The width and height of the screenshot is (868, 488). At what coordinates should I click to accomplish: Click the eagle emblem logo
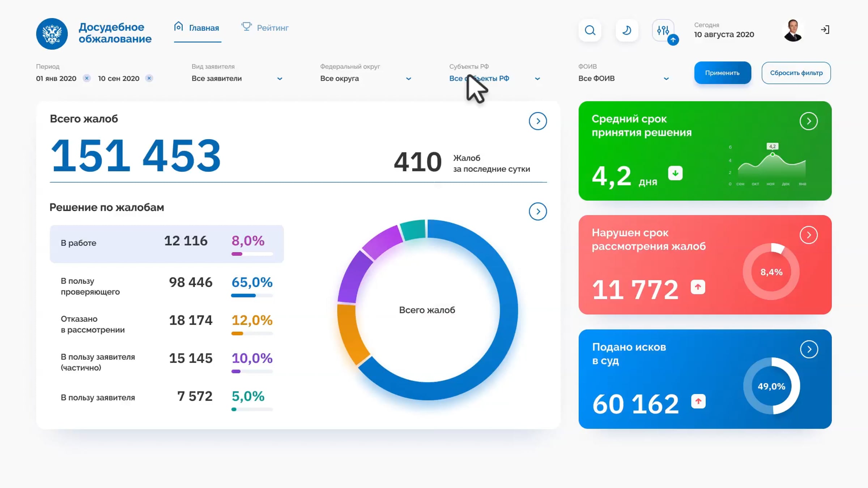[x=52, y=34]
